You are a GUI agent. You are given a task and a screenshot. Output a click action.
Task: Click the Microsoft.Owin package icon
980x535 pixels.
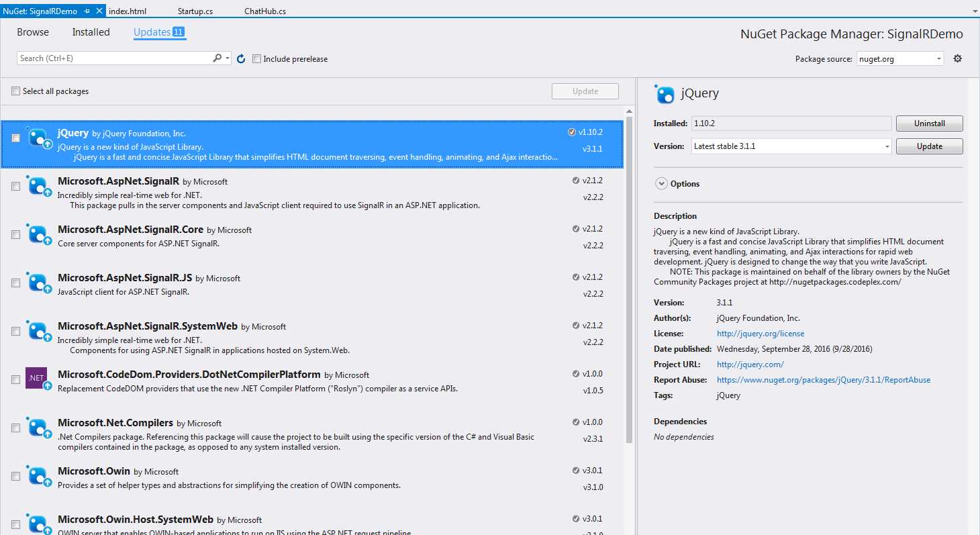pyautogui.click(x=39, y=476)
